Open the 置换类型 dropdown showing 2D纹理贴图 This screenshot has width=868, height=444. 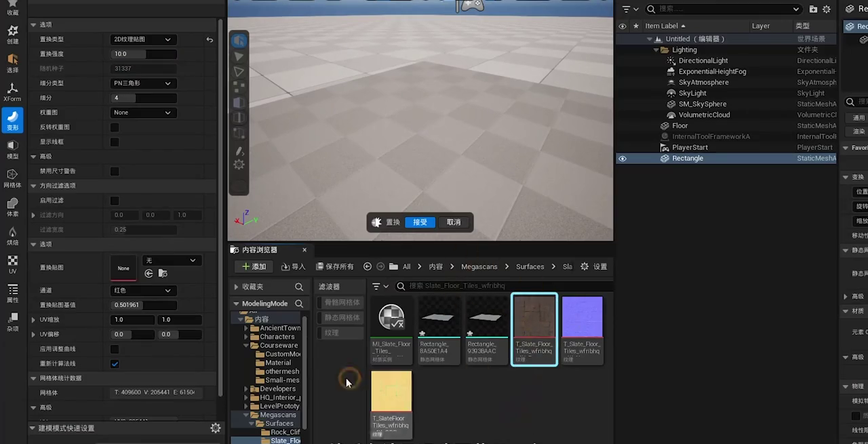click(143, 39)
